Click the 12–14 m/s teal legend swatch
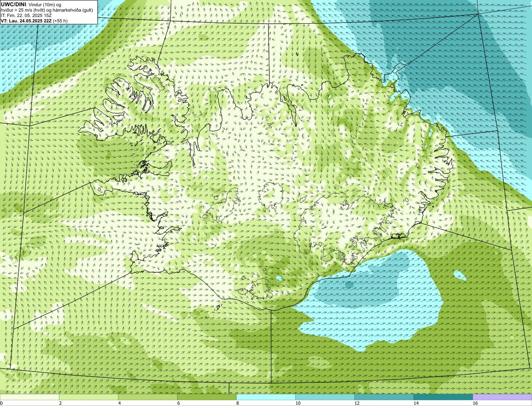Image resolution: width=532 pixels, height=406 pixels. coord(384,397)
